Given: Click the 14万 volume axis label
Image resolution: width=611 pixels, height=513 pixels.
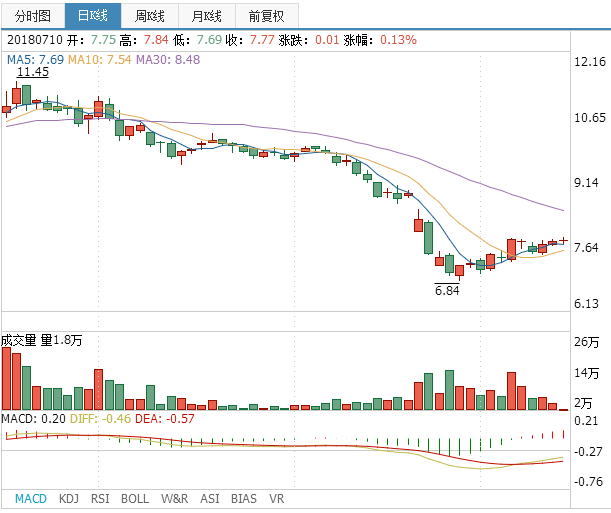Looking at the screenshot, I should tap(586, 373).
